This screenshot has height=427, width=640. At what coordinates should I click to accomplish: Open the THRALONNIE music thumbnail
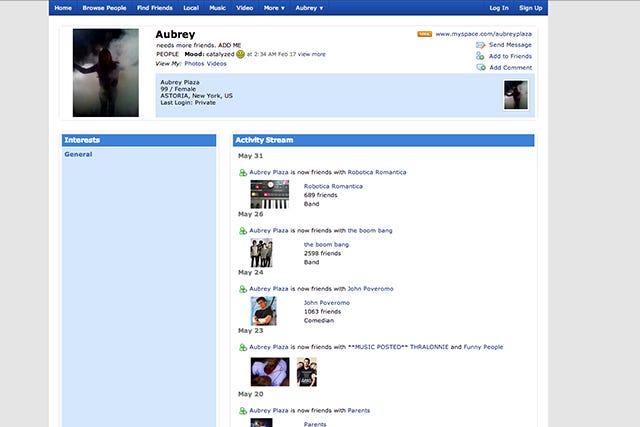click(270, 372)
